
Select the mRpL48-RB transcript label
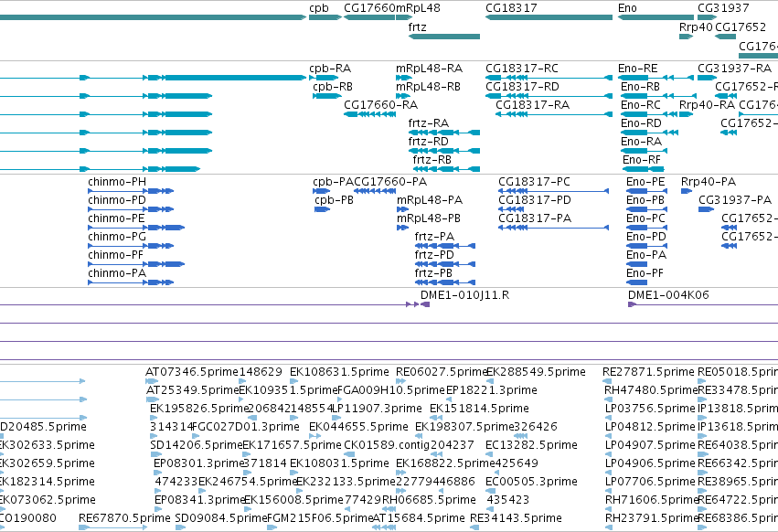tap(428, 86)
